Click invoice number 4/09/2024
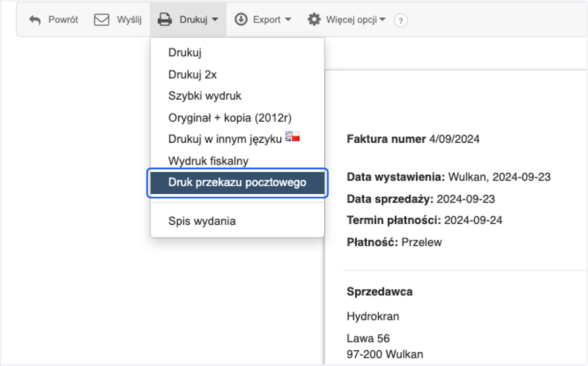The image size is (588, 366). tap(454, 139)
